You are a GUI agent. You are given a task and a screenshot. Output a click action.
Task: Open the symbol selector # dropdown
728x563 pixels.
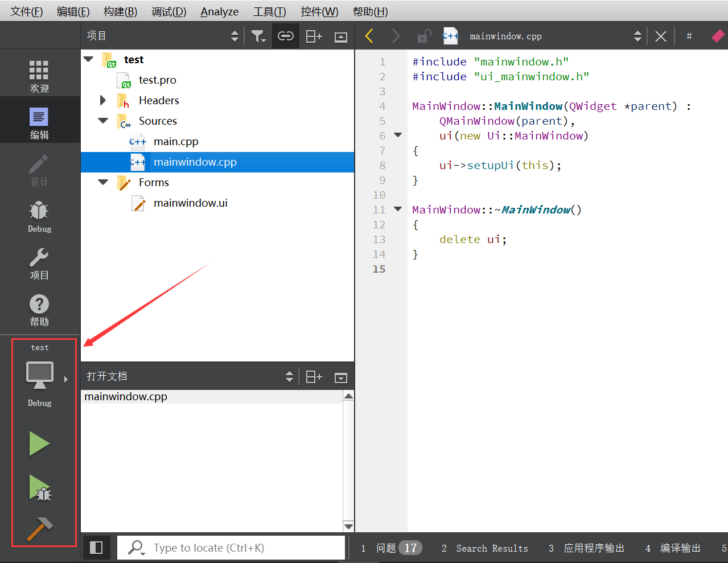point(689,36)
